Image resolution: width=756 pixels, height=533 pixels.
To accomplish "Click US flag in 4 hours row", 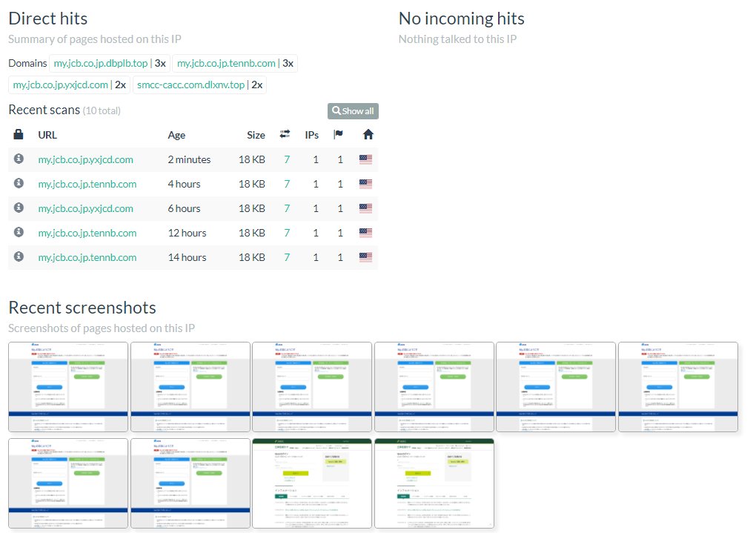I will click(x=366, y=184).
